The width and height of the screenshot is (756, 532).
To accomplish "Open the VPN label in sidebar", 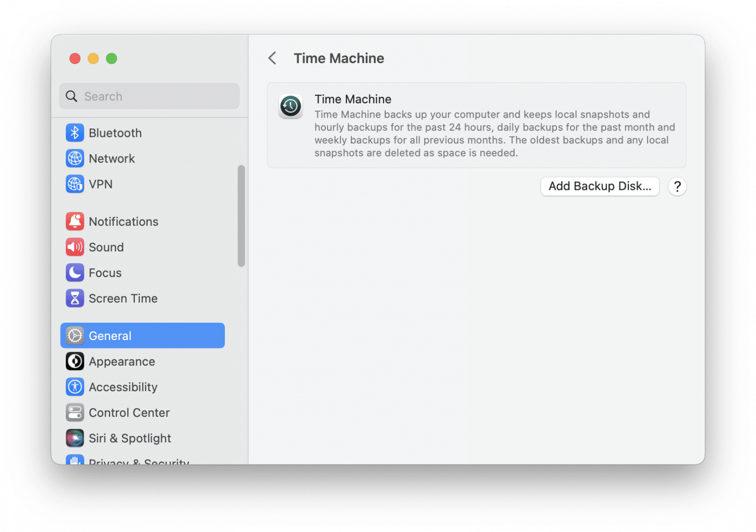I will point(101,185).
